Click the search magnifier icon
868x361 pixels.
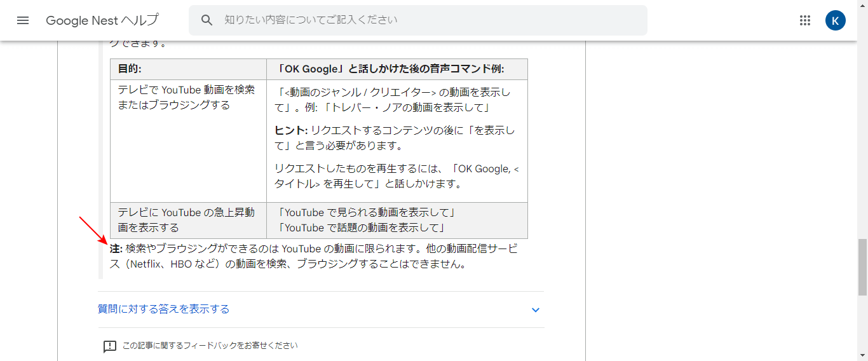207,20
